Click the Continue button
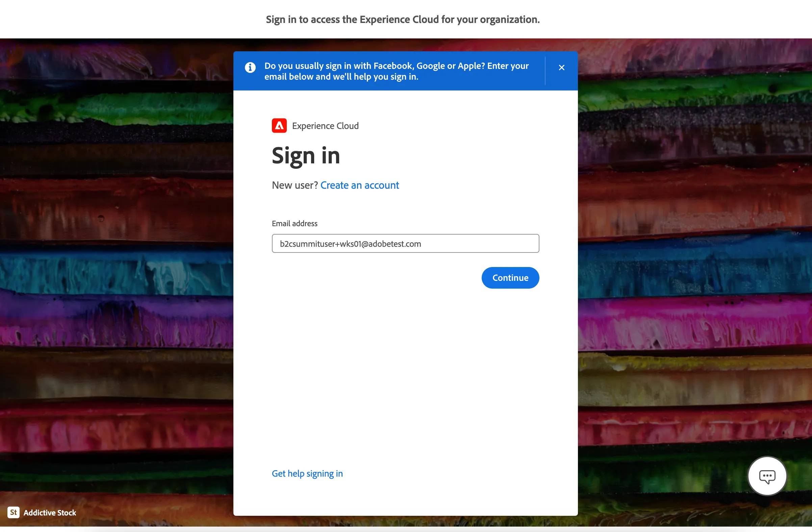Viewport: 812px width, 532px height. coord(510,277)
